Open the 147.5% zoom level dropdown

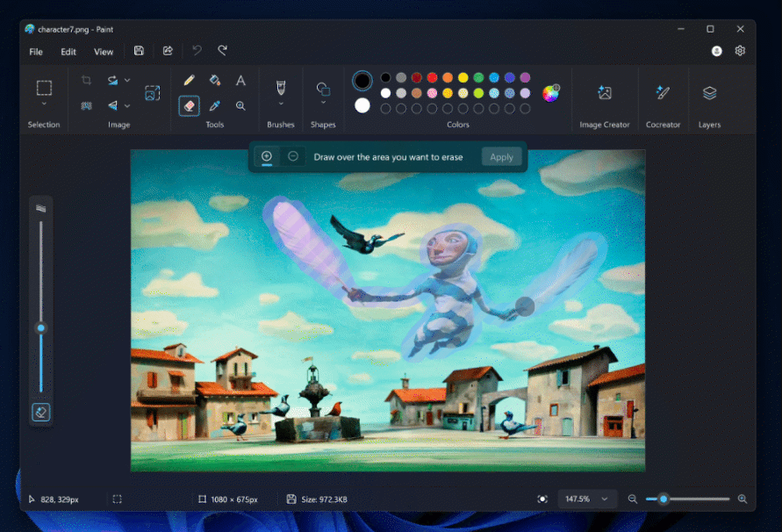pos(587,499)
